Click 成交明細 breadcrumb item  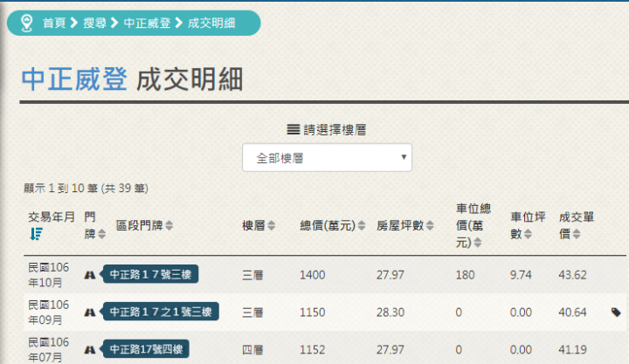coord(211,23)
